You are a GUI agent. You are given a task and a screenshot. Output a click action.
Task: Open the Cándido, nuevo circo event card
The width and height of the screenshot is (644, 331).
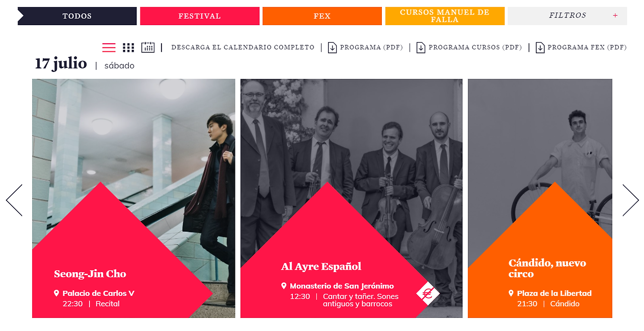540,198
